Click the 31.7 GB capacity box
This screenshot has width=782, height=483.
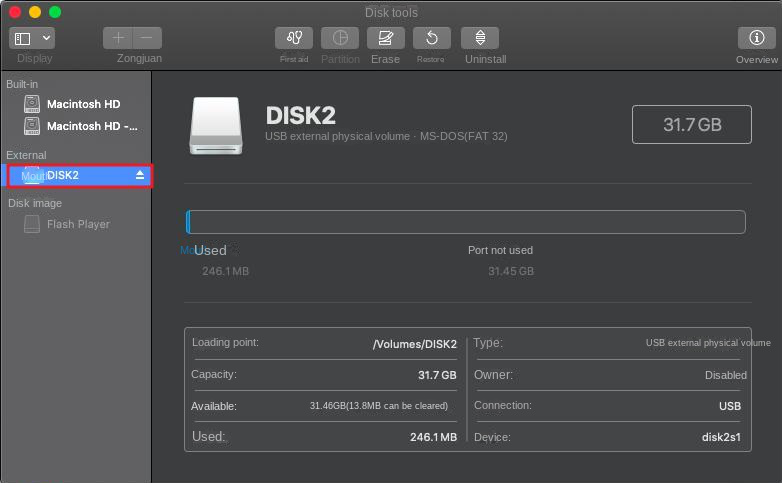pos(691,125)
